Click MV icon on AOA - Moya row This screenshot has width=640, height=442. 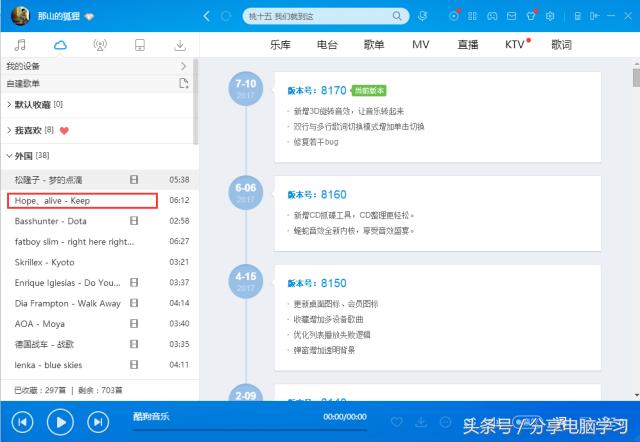134,324
